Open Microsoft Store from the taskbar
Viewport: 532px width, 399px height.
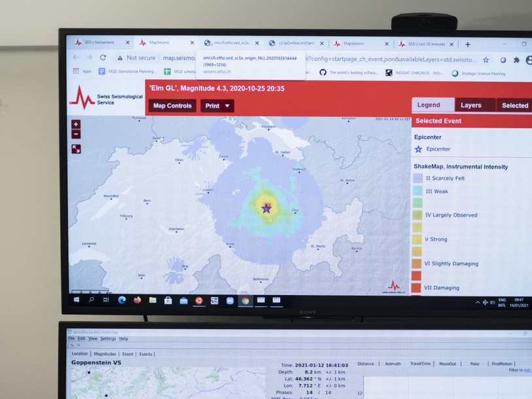coord(168,300)
